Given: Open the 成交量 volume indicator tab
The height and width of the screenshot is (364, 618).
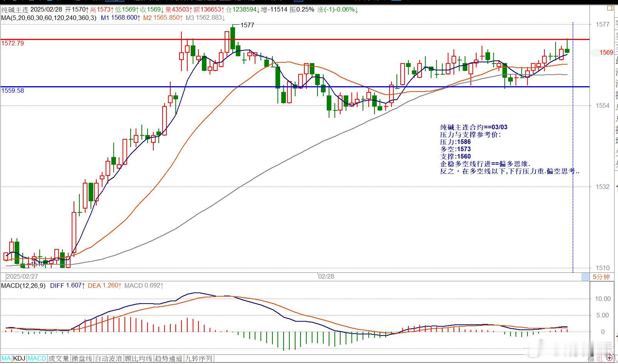Looking at the screenshot, I should [59, 359].
